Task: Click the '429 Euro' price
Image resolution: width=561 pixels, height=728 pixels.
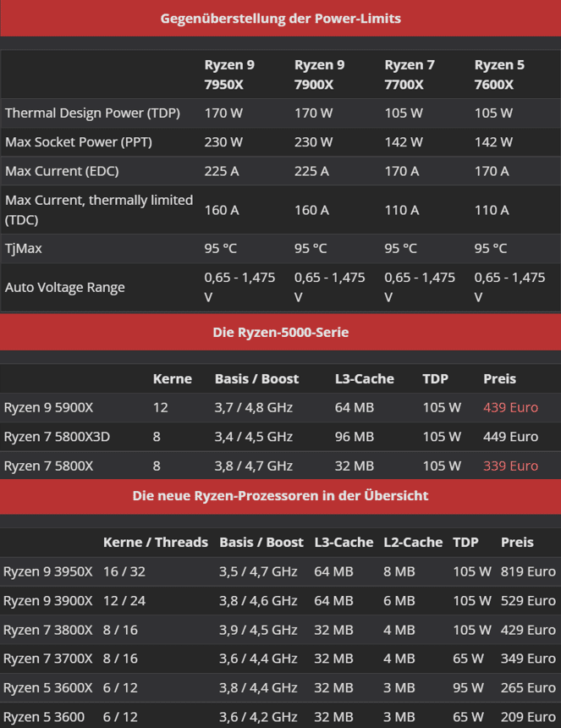Action: coord(528,630)
